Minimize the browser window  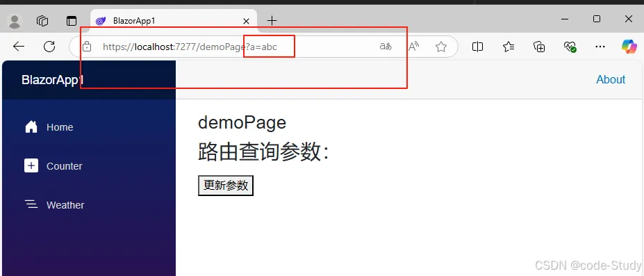(x=565, y=19)
